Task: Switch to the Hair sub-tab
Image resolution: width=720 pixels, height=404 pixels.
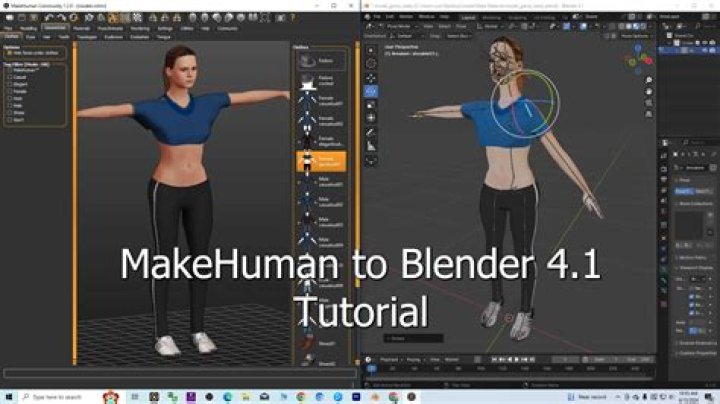Action: (46, 37)
